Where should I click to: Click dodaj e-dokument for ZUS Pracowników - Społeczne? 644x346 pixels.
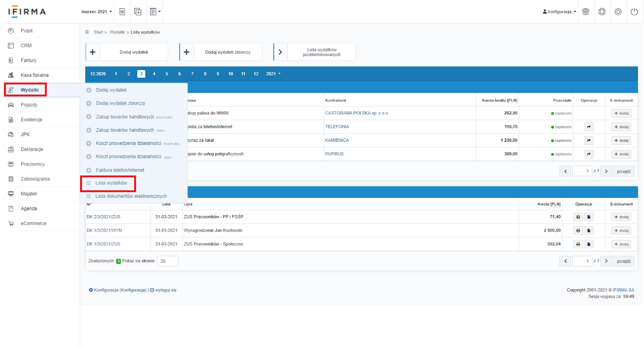(x=621, y=244)
